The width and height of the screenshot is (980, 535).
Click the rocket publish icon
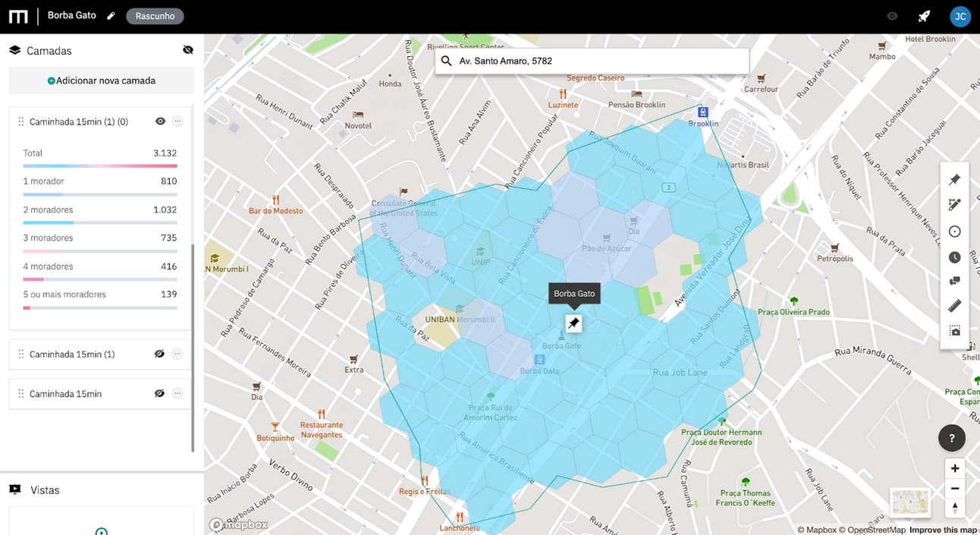point(924,16)
